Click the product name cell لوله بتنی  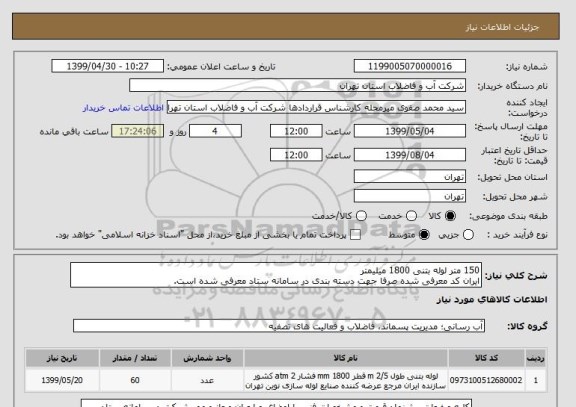point(346,381)
